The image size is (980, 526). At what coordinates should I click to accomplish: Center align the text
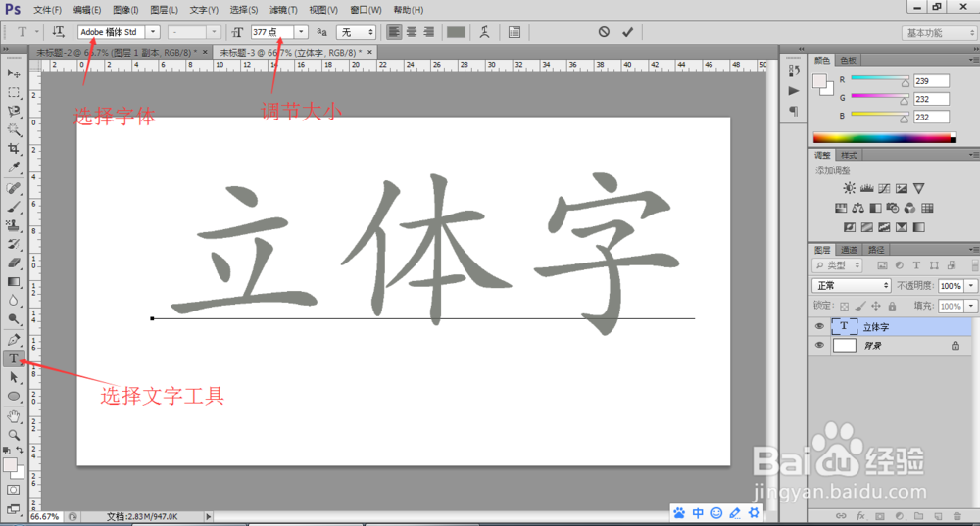tap(412, 32)
